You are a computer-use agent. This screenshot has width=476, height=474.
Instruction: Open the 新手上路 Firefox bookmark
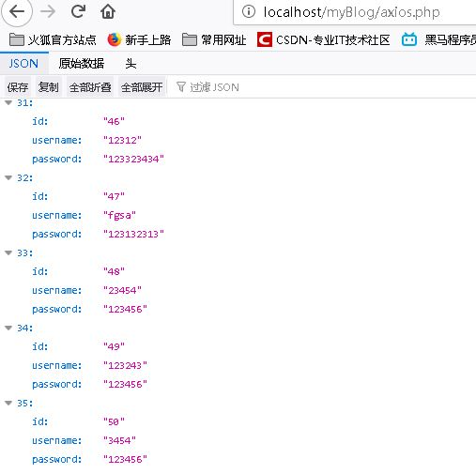tap(139, 40)
